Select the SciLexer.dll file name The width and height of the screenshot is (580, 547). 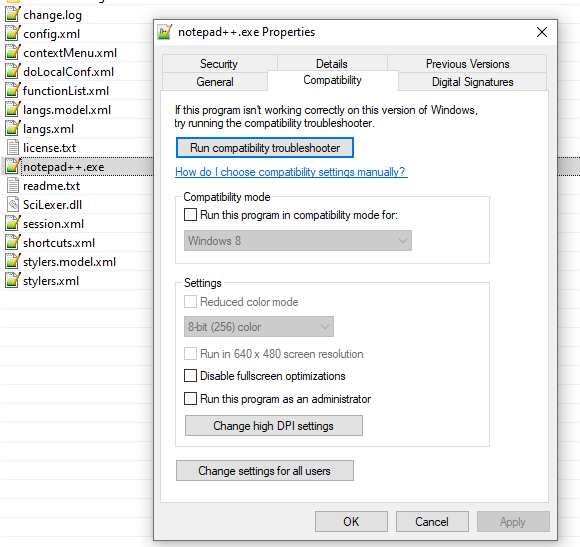(53, 205)
